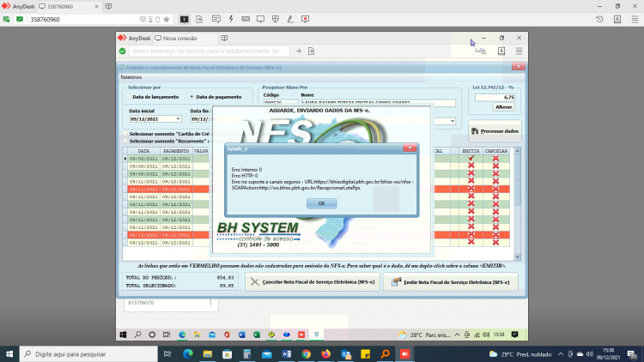This screenshot has height=362, width=644.
Task: Click the monitor 1 display selector icon
Action: click(x=184, y=19)
